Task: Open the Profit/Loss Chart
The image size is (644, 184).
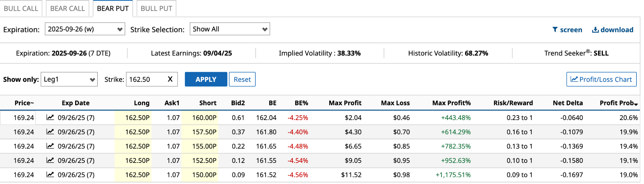Action: (x=601, y=79)
